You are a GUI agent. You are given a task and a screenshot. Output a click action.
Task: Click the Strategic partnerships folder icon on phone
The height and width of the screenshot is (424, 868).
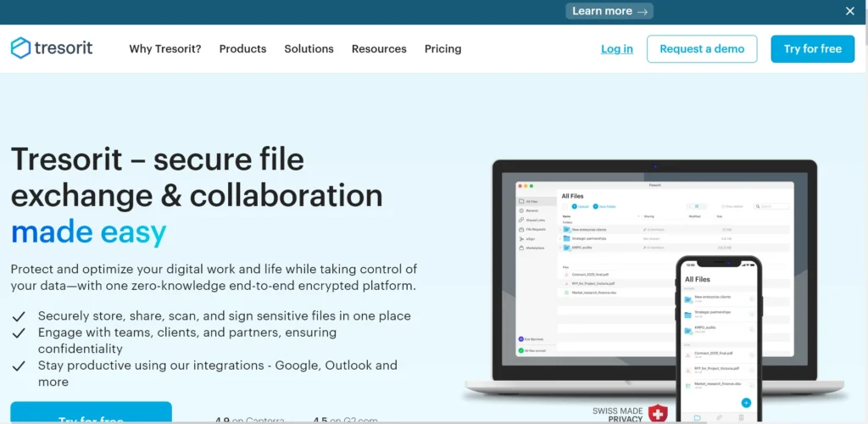(687, 315)
